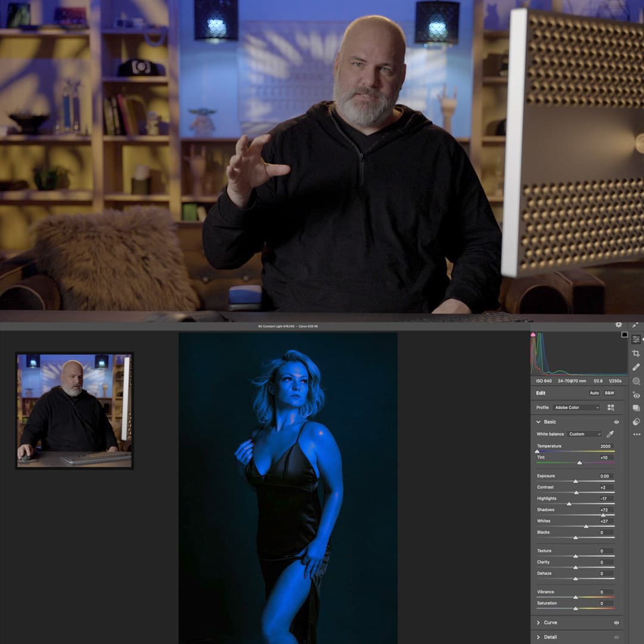Open the Masking tool
This screenshot has height=644, width=644.
point(636,381)
